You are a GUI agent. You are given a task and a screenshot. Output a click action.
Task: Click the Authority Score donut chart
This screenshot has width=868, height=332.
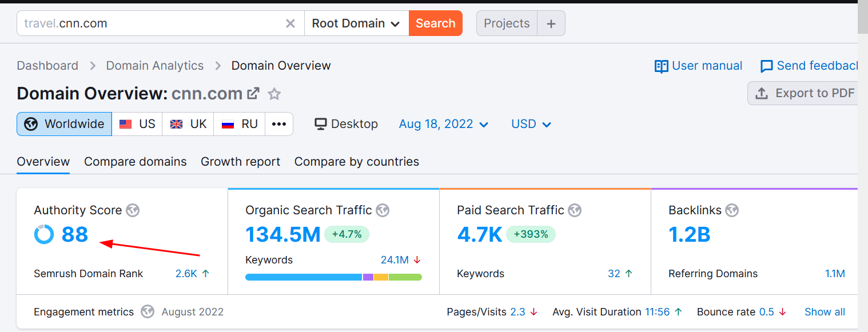[44, 235]
